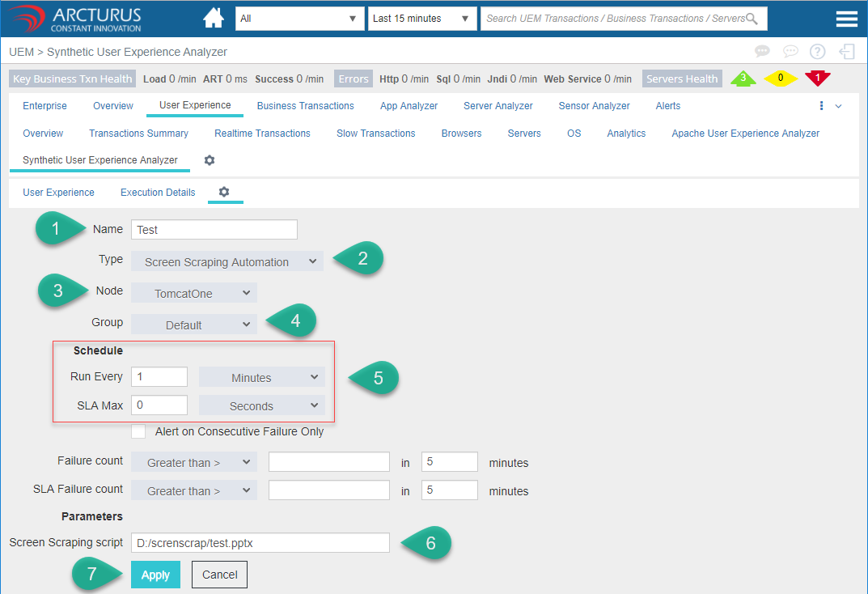Screen dimensions: 868x594
Task: Click the search UEM Transactions field
Action: (615, 19)
